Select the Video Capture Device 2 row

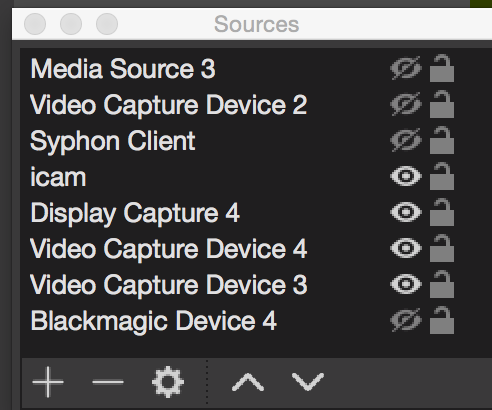(x=256, y=105)
